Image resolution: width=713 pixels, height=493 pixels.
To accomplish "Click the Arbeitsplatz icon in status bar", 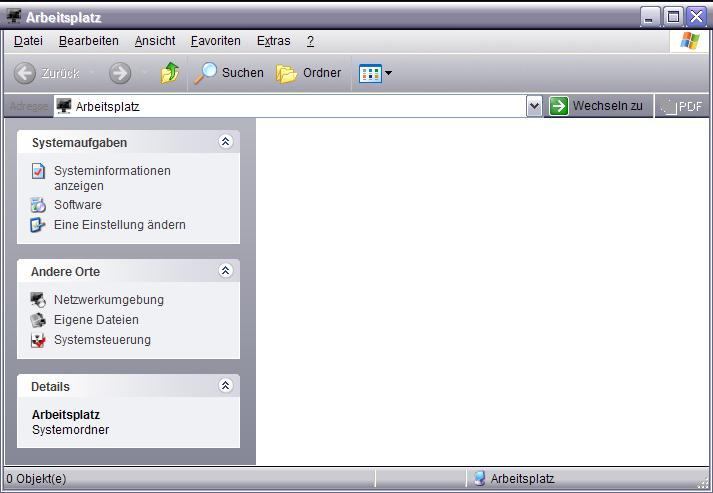I will (x=479, y=478).
